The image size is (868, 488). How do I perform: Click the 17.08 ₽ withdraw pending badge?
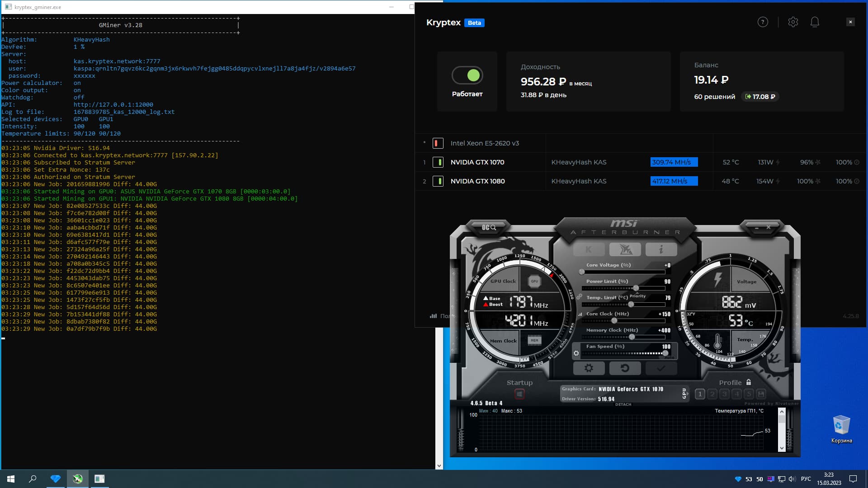coord(760,97)
